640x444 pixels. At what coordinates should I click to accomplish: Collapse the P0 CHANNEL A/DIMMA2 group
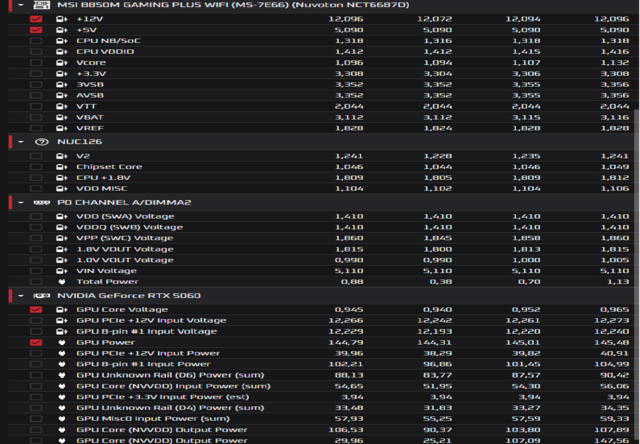(21, 202)
